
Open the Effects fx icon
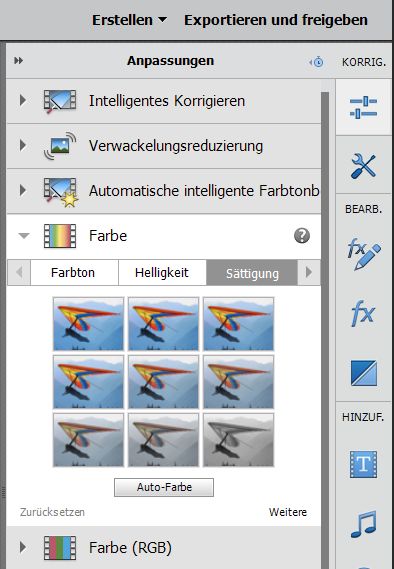click(363, 314)
